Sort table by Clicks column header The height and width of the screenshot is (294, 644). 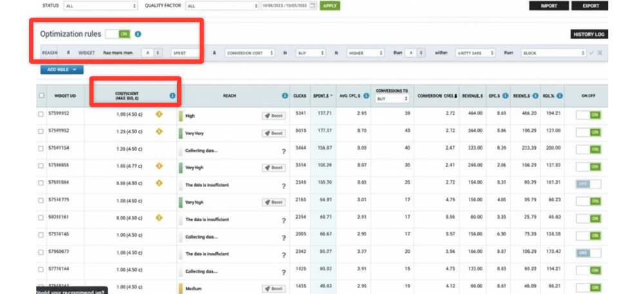299,96
